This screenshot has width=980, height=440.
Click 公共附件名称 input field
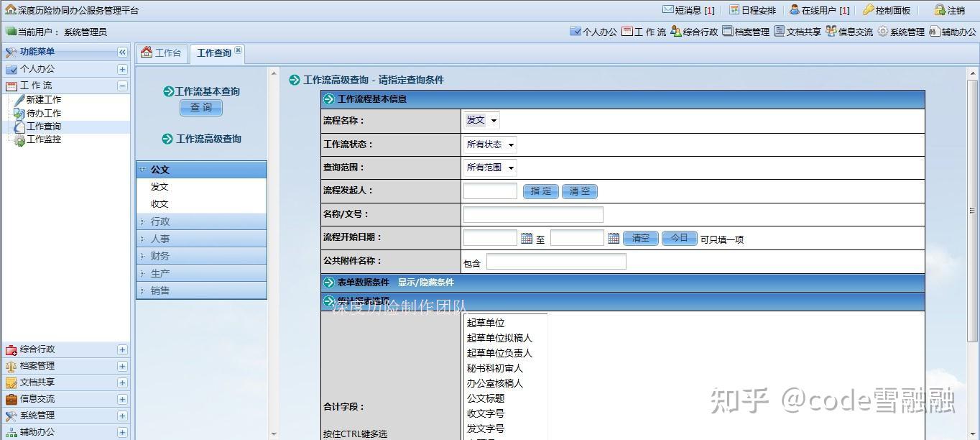556,262
